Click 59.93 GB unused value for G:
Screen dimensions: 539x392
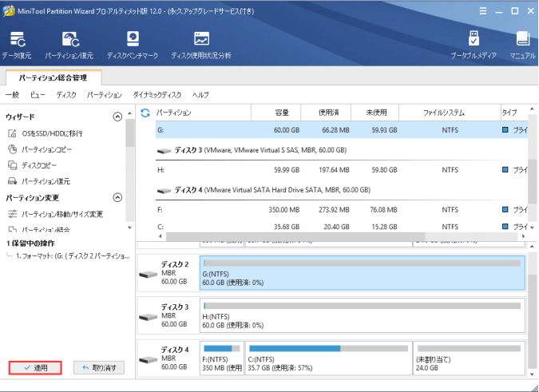click(x=384, y=130)
